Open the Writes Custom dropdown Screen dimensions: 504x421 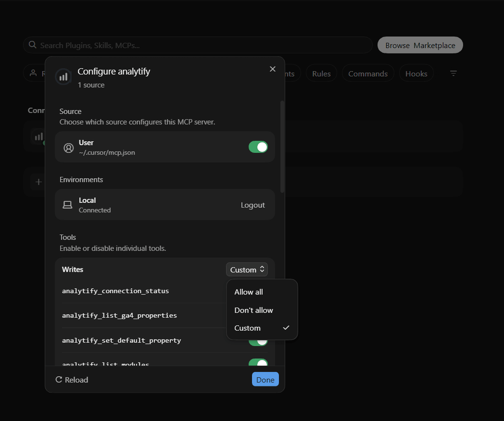[x=247, y=270]
